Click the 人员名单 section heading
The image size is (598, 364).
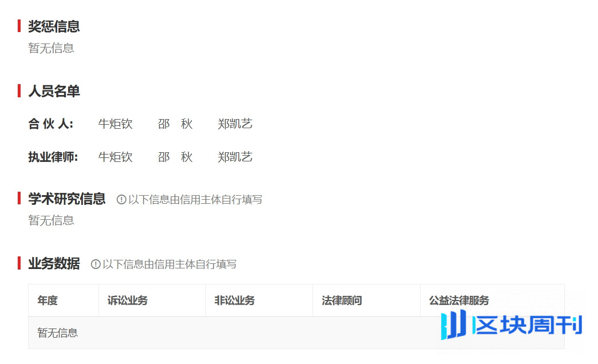pos(54,91)
